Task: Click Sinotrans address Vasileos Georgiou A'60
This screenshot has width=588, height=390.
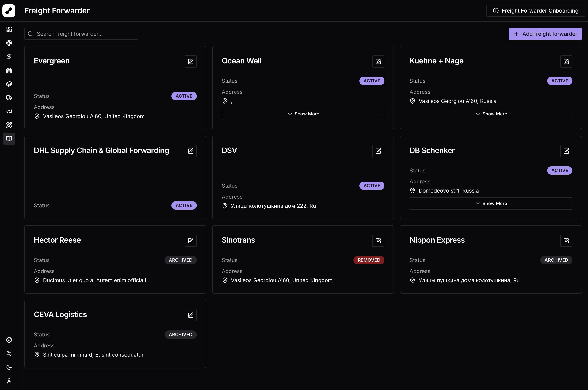Action: (x=282, y=280)
